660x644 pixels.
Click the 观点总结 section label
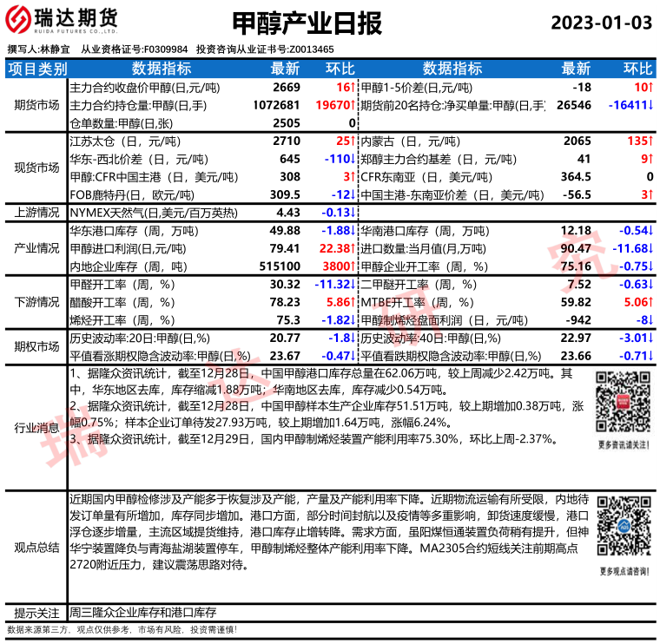tap(36, 547)
